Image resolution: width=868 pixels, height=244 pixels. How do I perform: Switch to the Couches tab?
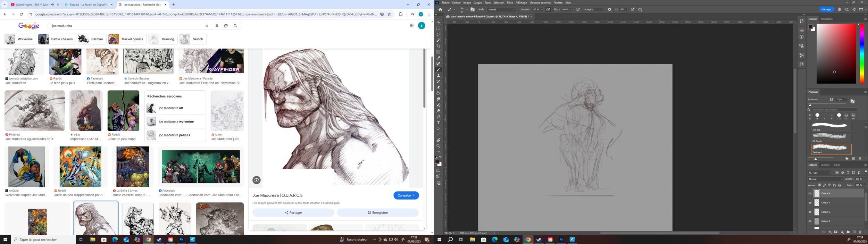click(825, 165)
